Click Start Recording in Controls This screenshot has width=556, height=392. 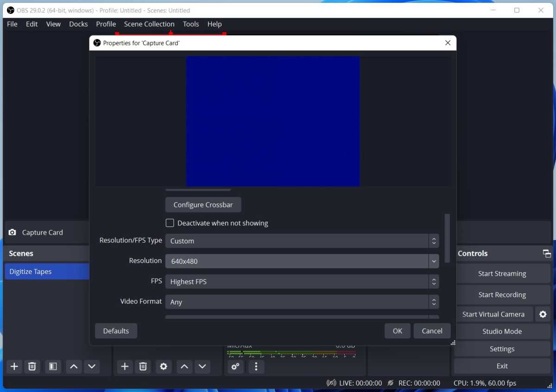click(x=502, y=295)
